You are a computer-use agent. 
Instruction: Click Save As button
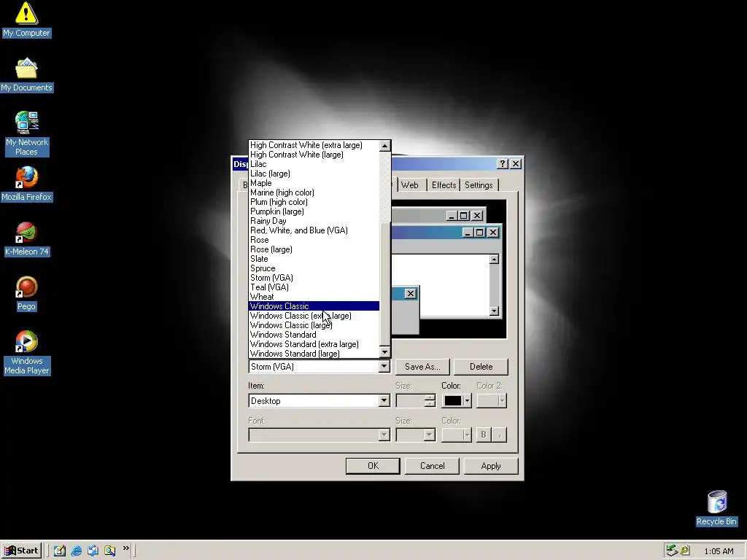(x=422, y=367)
